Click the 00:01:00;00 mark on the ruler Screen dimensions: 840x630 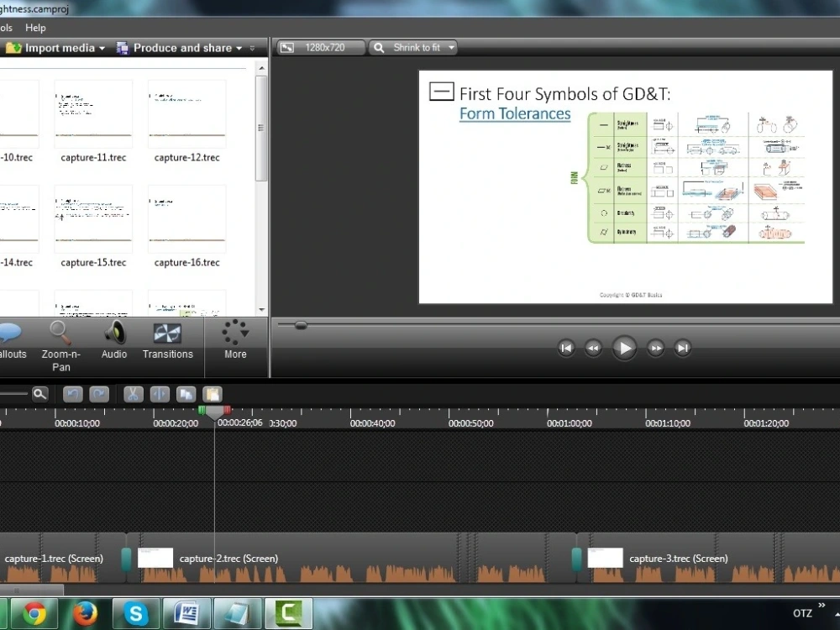tap(569, 423)
